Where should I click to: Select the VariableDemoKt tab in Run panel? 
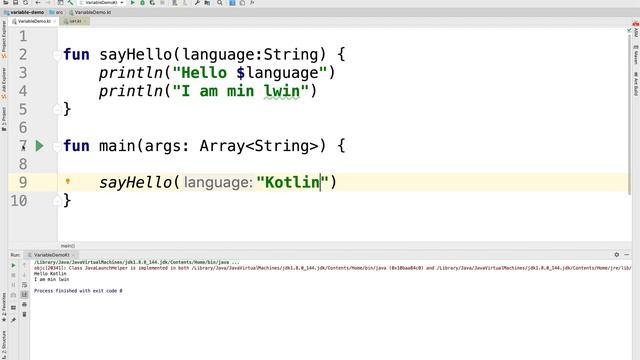coord(51,255)
